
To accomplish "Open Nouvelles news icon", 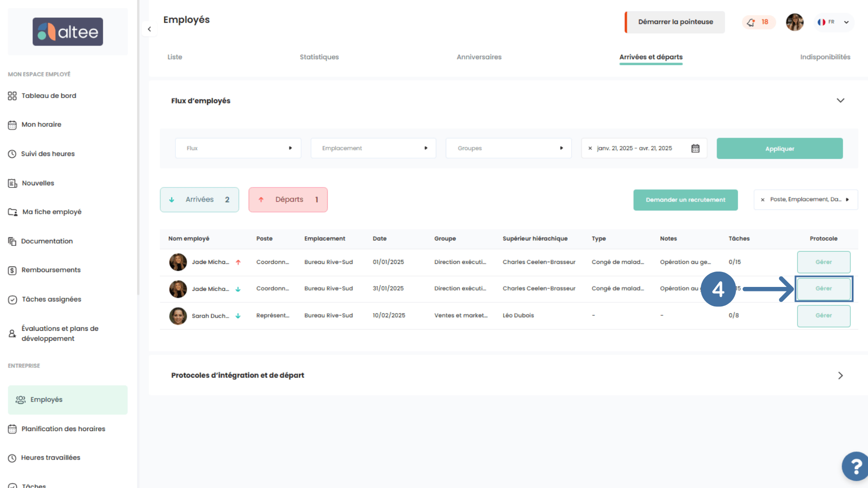I will click(12, 183).
